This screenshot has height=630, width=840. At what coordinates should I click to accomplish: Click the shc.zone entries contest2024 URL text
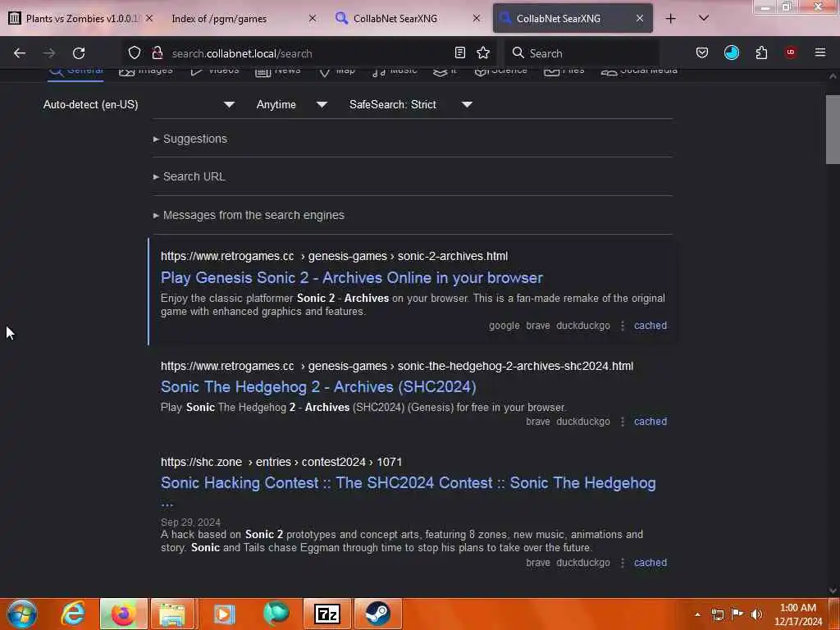[281, 462]
